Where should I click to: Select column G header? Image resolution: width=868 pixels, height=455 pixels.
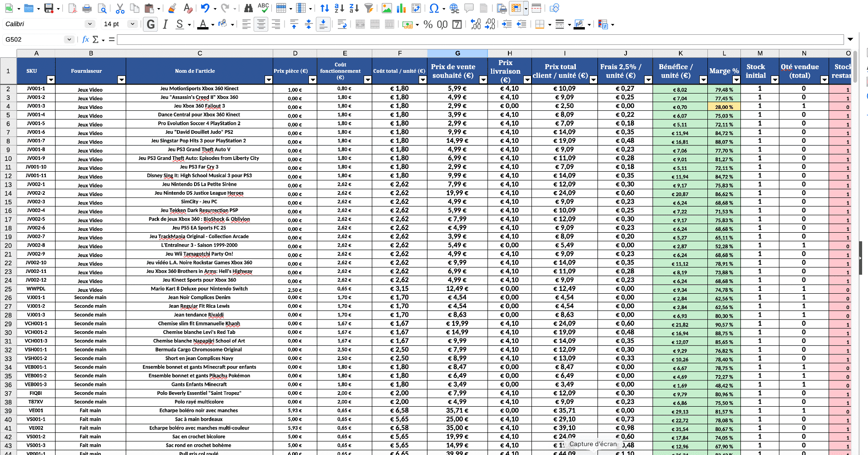click(457, 53)
